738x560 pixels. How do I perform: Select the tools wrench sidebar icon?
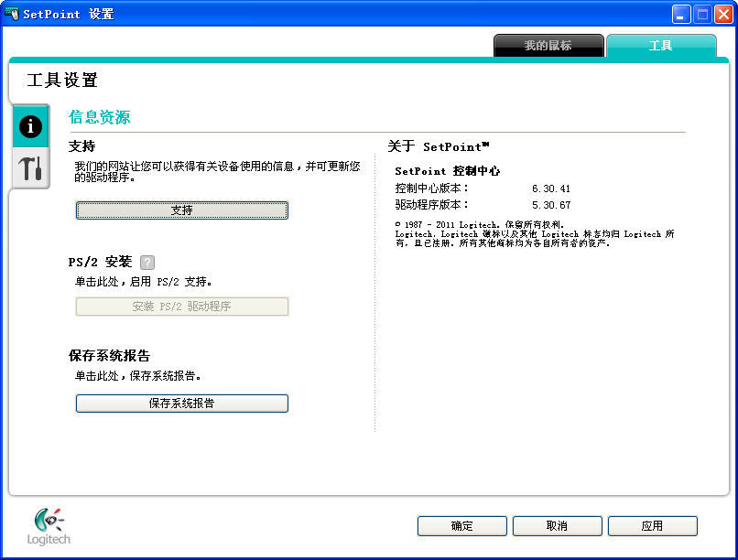[30, 167]
